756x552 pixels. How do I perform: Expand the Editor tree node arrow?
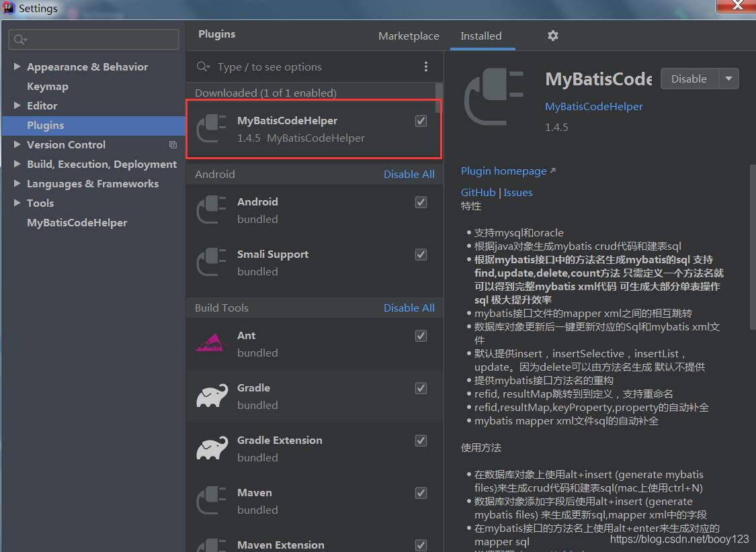point(17,105)
